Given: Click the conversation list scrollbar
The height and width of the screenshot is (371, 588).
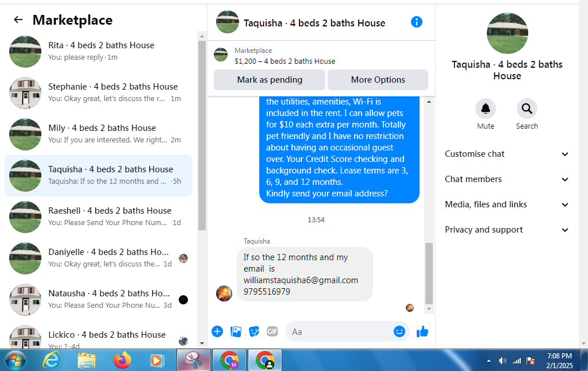Looking at the screenshot, I should pos(202,135).
